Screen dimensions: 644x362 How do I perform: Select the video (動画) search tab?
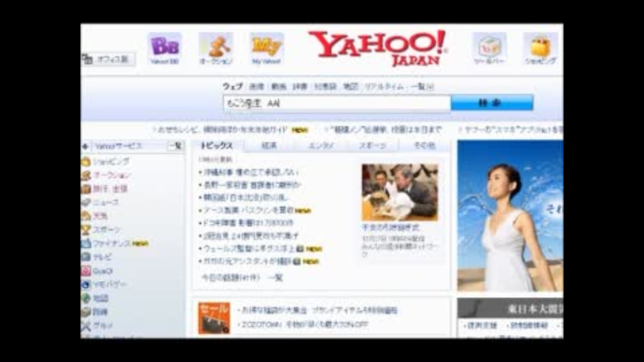[278, 86]
